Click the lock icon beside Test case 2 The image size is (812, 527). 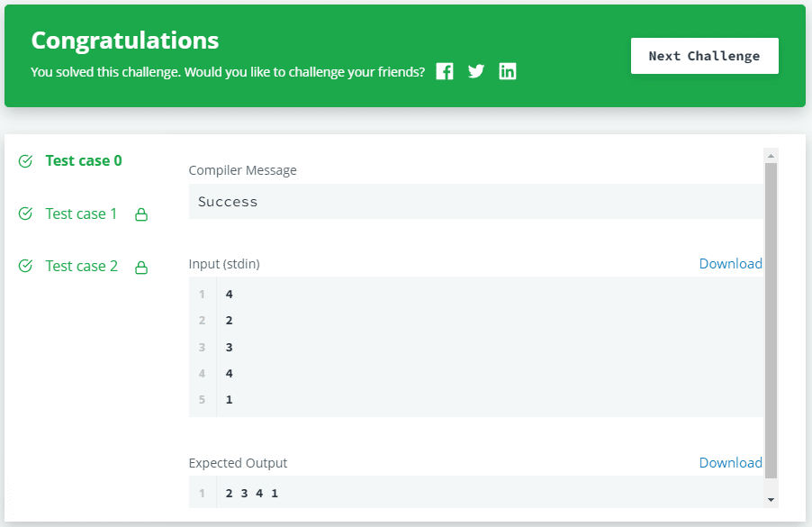coord(140,268)
